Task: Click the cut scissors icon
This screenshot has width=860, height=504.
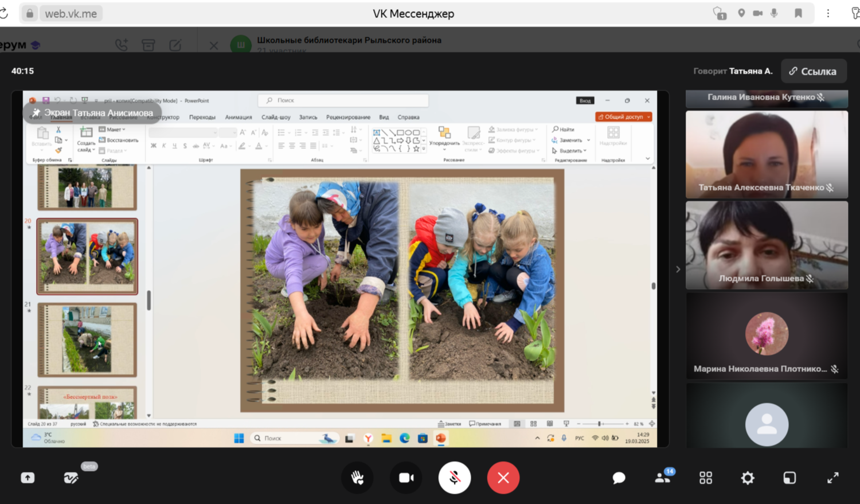Action: (58, 130)
